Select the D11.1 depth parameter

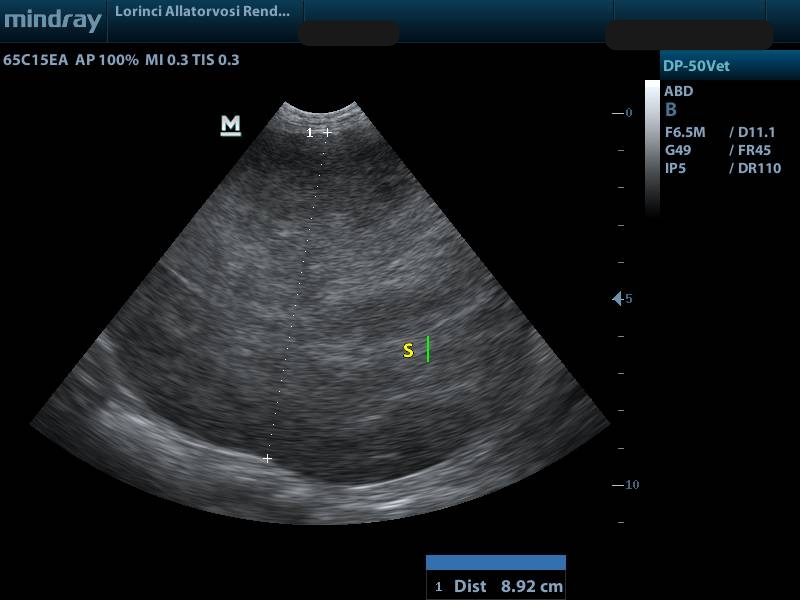click(x=753, y=132)
